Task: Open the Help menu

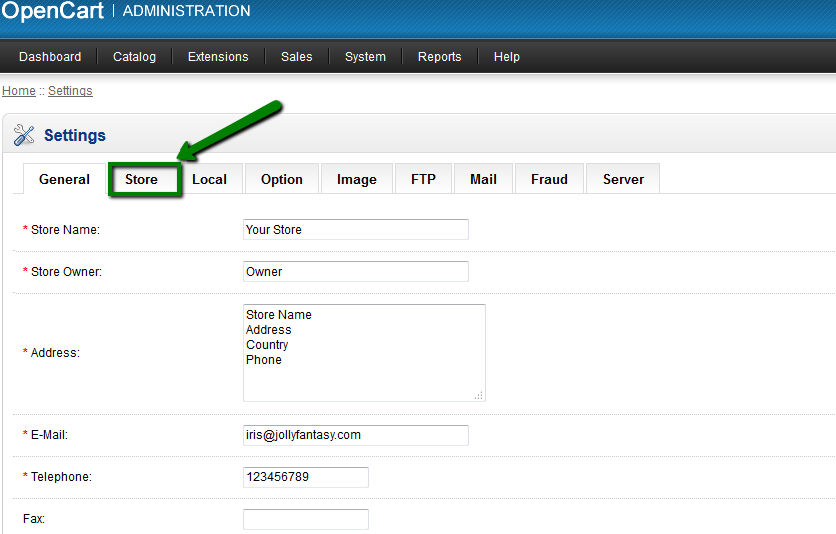Action: (x=507, y=56)
